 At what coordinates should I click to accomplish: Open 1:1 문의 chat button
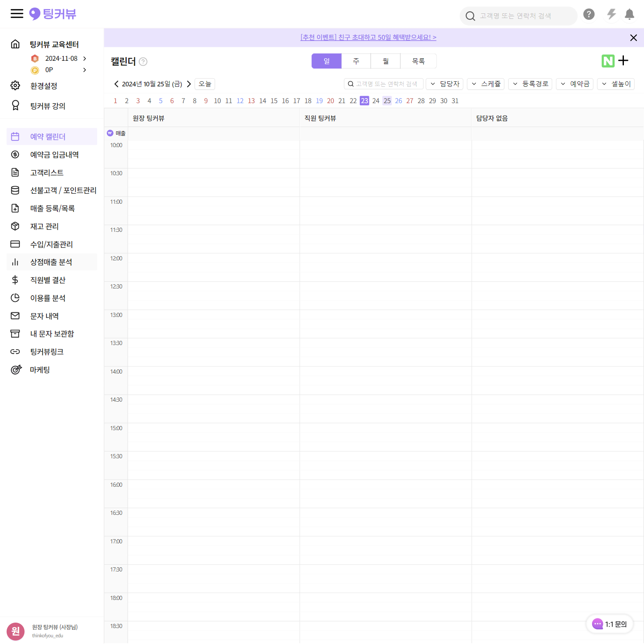point(610,624)
